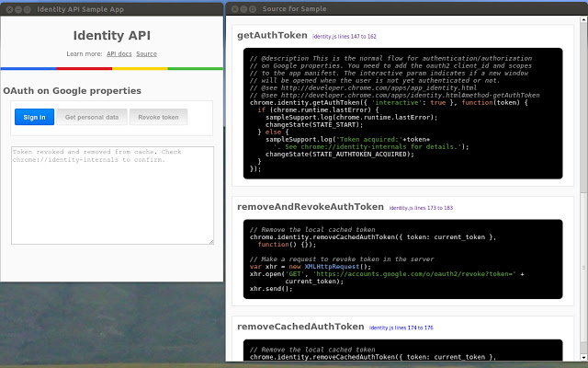
Task: Open the API docs link
Action: pos(119,53)
